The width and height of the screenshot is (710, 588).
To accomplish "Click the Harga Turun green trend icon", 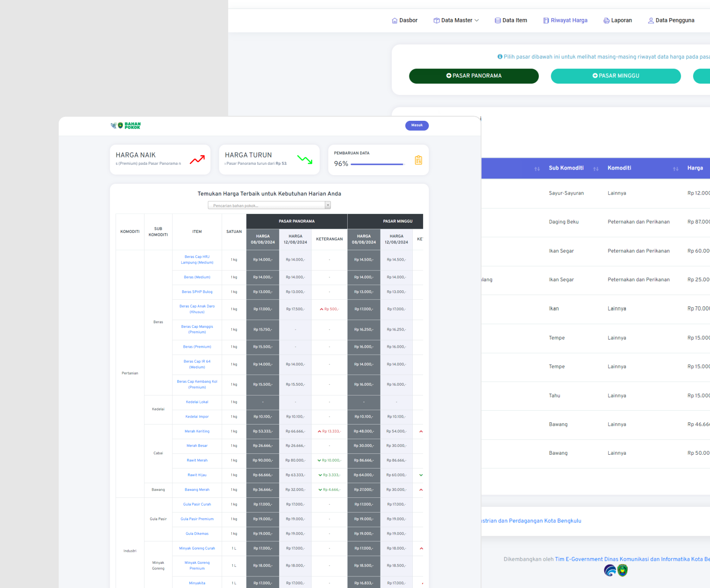I will [305, 160].
